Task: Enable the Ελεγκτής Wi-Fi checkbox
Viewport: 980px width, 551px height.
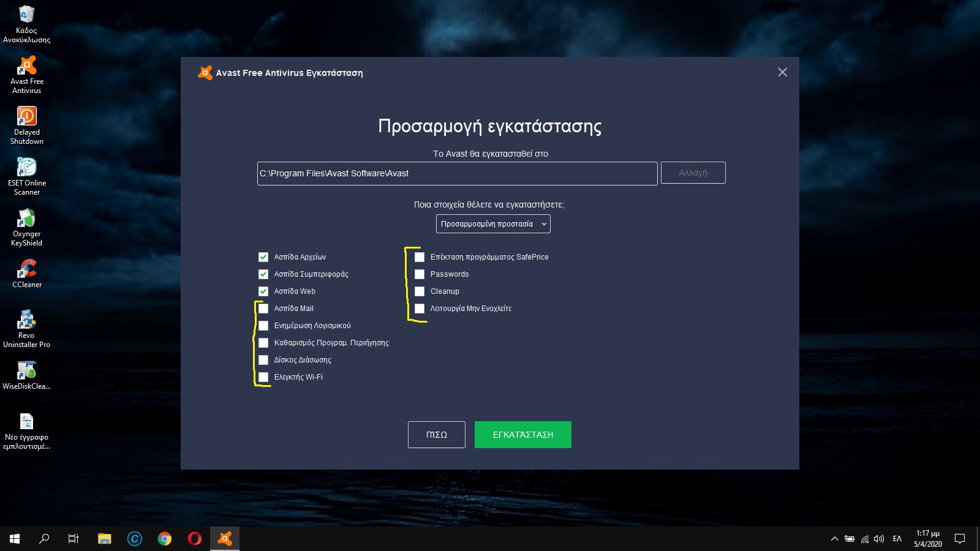Action: (x=263, y=377)
